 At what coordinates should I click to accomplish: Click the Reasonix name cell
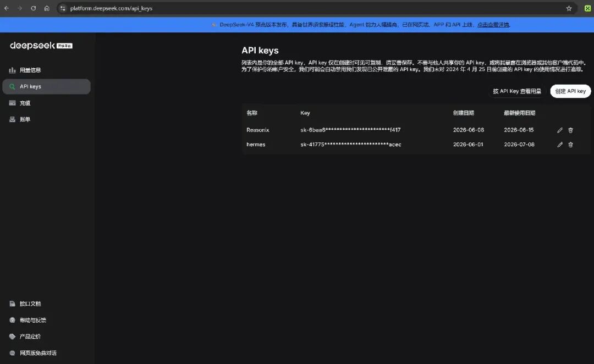point(258,130)
